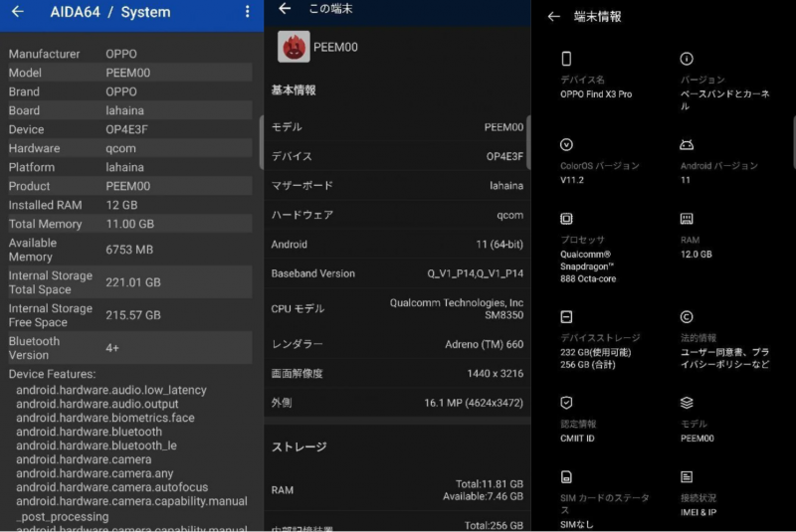Select the Brand row in AIDA64
Image resolution: width=796 pixels, height=532 pixels.
click(130, 91)
